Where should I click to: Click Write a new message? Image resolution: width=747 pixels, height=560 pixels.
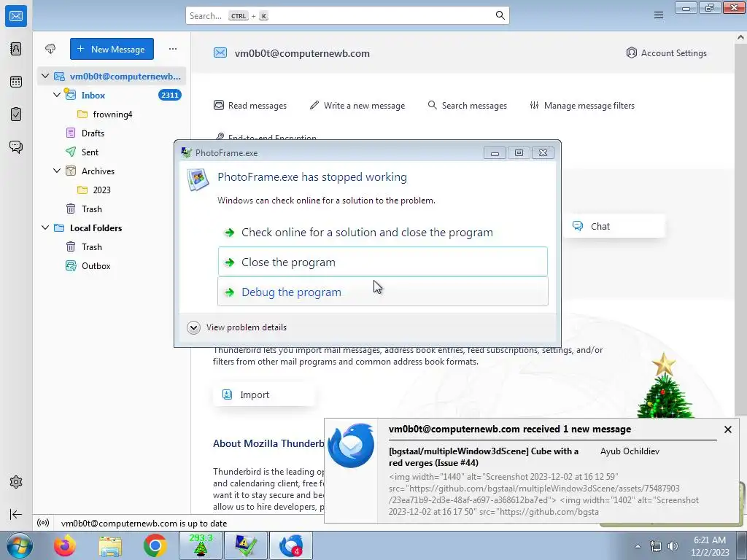pyautogui.click(x=357, y=105)
